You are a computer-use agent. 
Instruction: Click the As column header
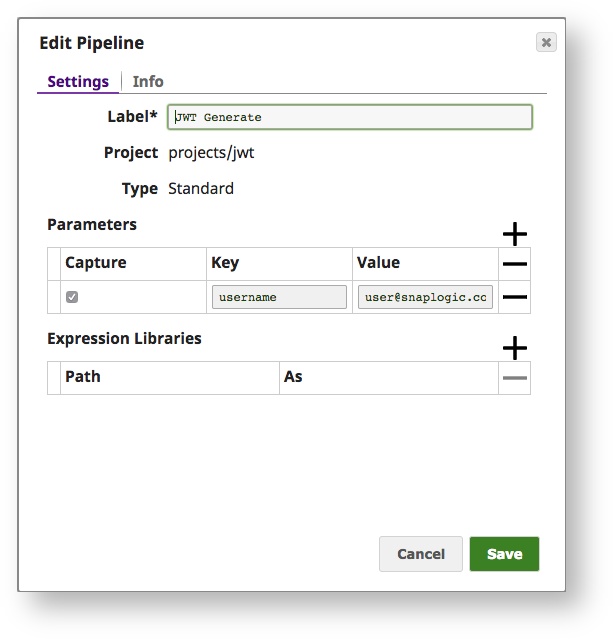[293, 377]
